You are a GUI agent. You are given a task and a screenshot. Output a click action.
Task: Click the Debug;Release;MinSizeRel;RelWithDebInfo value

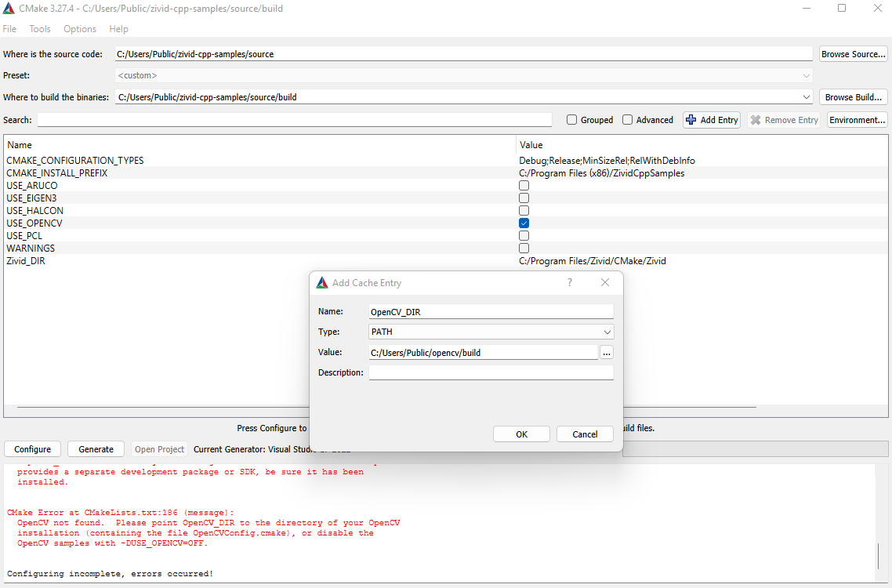click(607, 161)
